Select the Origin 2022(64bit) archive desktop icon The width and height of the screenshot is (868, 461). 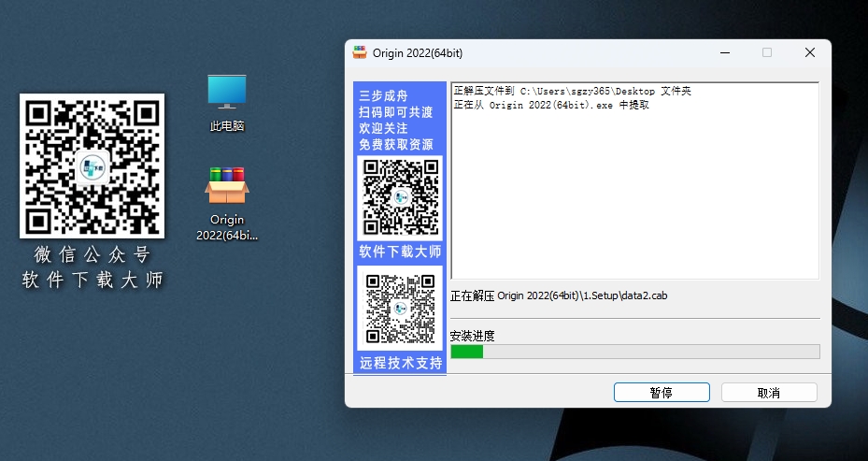click(227, 202)
